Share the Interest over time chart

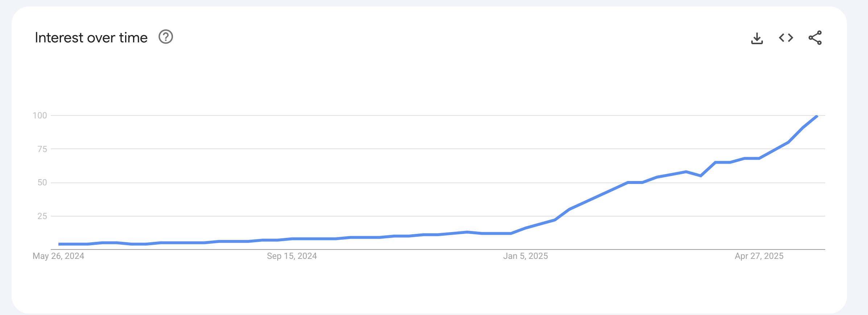click(x=814, y=37)
